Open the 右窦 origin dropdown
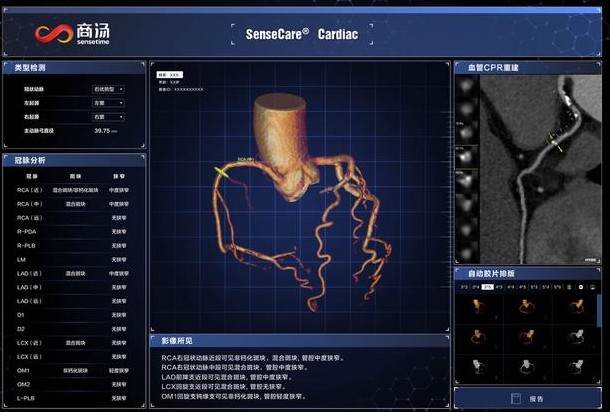 pyautogui.click(x=108, y=117)
